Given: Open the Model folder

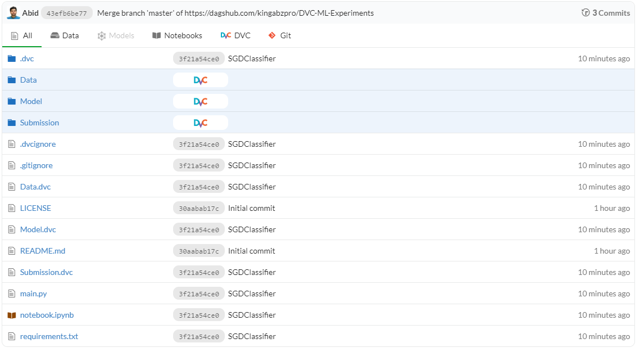Looking at the screenshot, I should (x=31, y=102).
